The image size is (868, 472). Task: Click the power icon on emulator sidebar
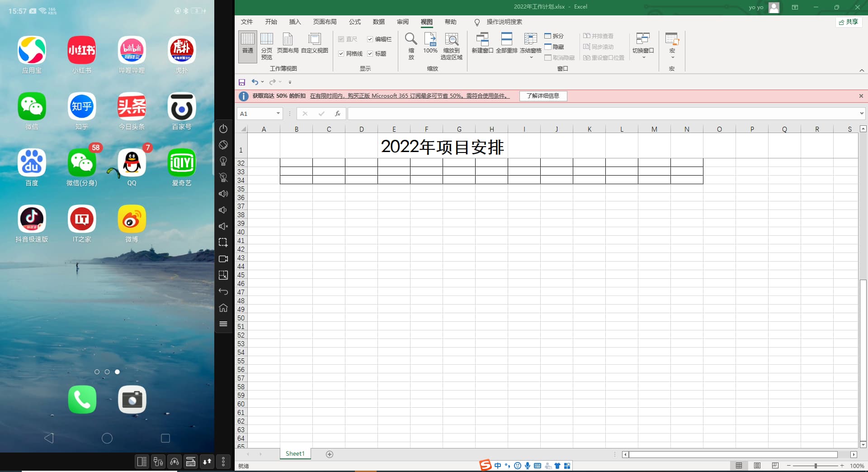pyautogui.click(x=223, y=129)
